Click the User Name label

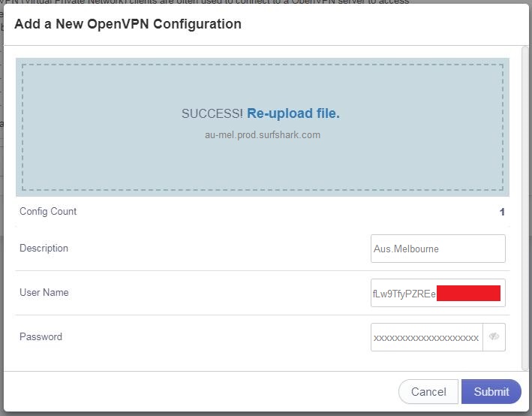(x=44, y=293)
